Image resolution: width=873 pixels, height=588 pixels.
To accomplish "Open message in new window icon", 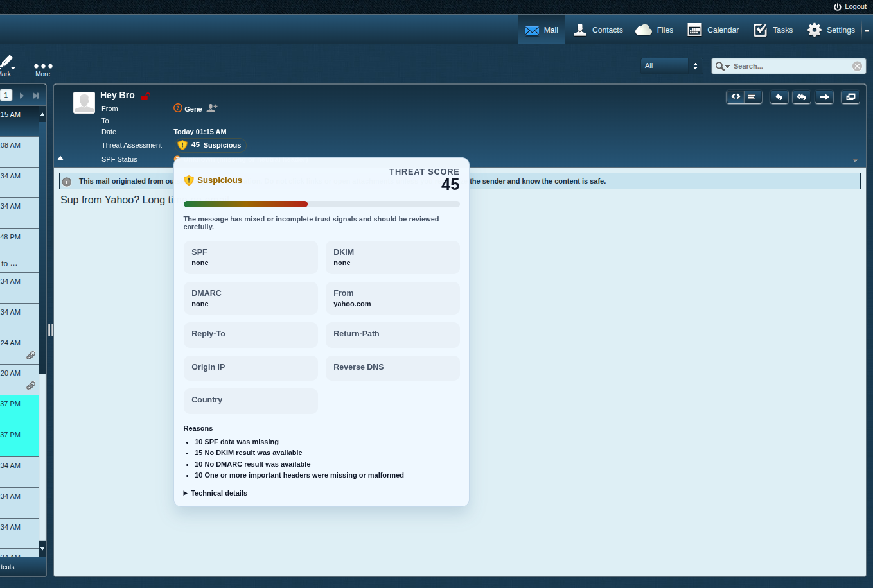I will click(x=850, y=97).
